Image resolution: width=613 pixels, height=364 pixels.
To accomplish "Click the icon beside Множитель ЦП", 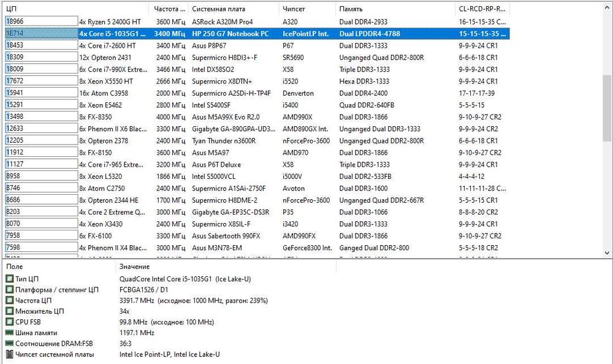I will tap(9, 311).
